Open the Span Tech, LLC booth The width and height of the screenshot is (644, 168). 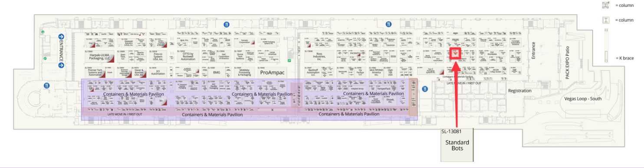click(122, 57)
